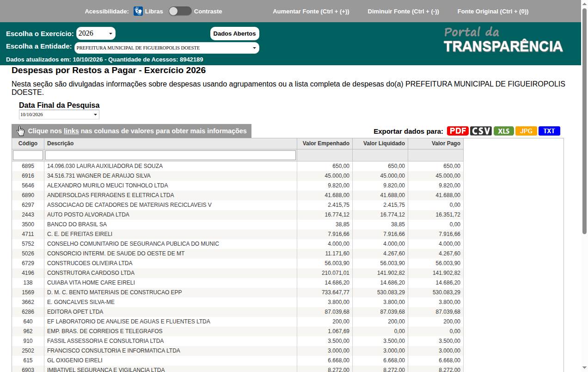Image resolution: width=588 pixels, height=372 pixels.
Task: Click Valor Empenhado 2.415,75 for Associacao de Catadores
Action: (x=338, y=205)
